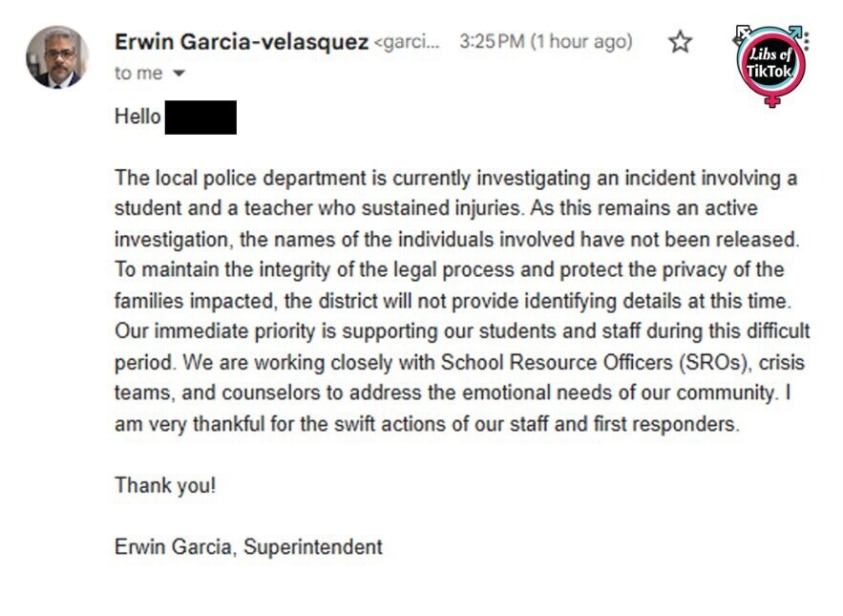Star this email from Erwin Garcia-velasquez
The height and width of the screenshot is (616, 843).
click(680, 42)
